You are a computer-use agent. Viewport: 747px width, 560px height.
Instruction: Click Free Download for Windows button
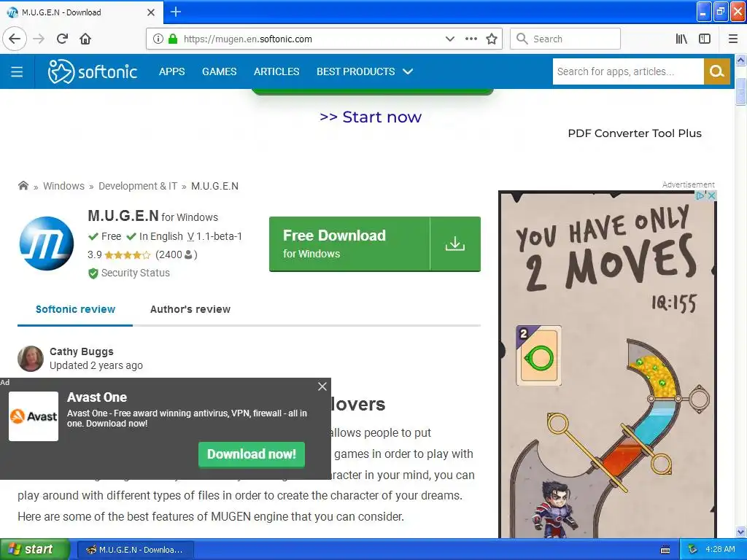(x=349, y=244)
